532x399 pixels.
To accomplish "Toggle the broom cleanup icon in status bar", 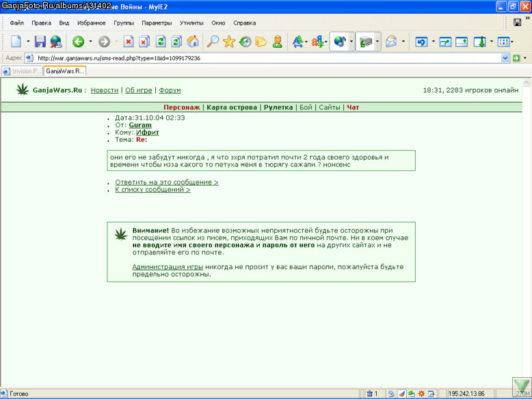I will pyautogui.click(x=401, y=394).
